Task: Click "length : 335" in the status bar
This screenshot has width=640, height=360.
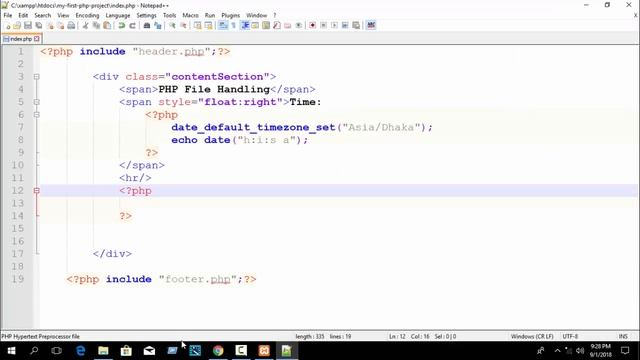Action: pyautogui.click(x=309, y=336)
